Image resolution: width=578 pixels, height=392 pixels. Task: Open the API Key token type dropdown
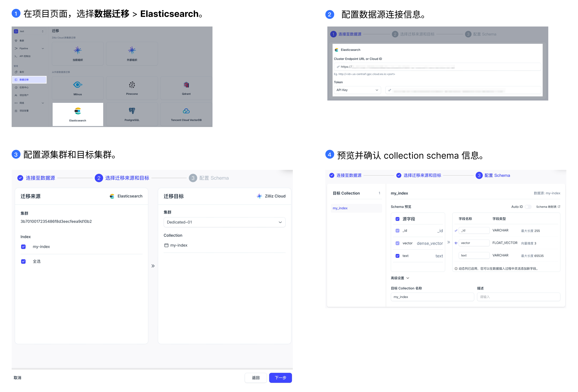coord(357,90)
